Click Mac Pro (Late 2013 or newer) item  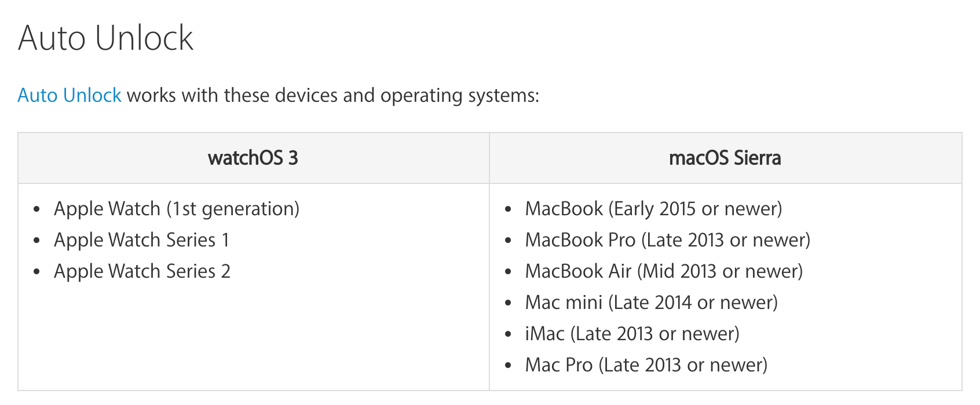(x=646, y=365)
